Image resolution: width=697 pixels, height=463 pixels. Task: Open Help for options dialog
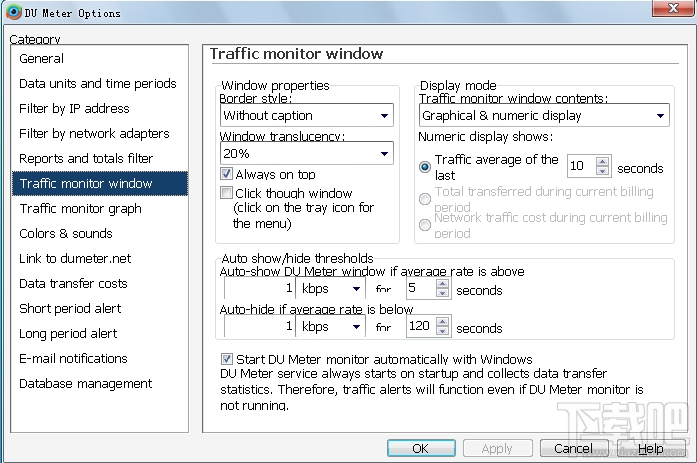(x=651, y=448)
